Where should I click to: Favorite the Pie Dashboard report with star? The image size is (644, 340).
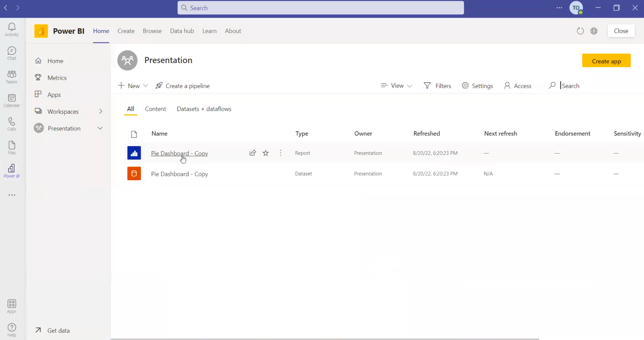coord(265,153)
